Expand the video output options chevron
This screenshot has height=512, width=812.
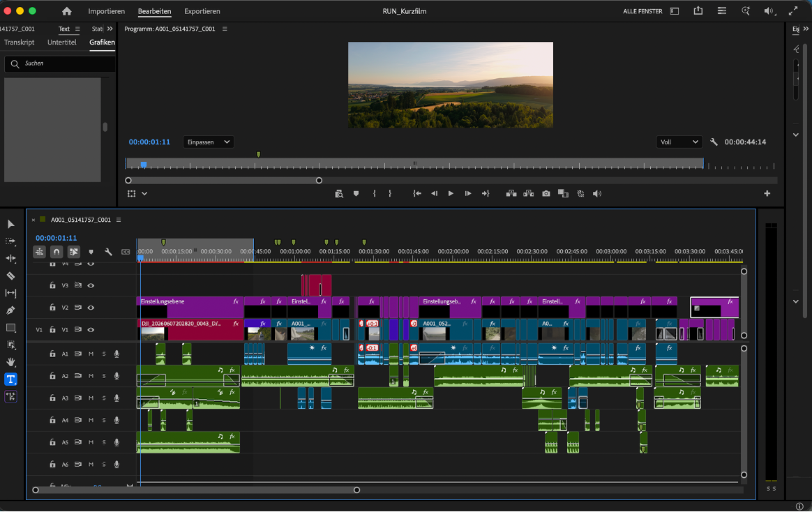click(x=144, y=194)
